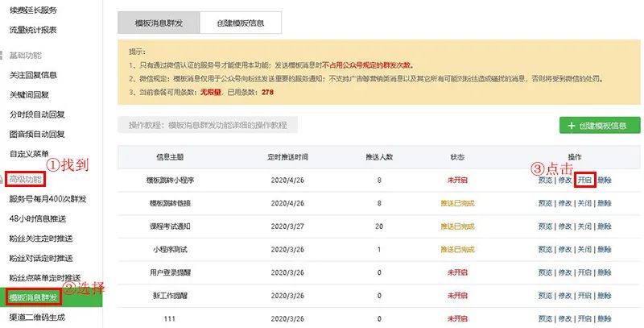This screenshot has width=644, height=328.
Task: Delete the 课程考试通知 row
Action: point(605,226)
